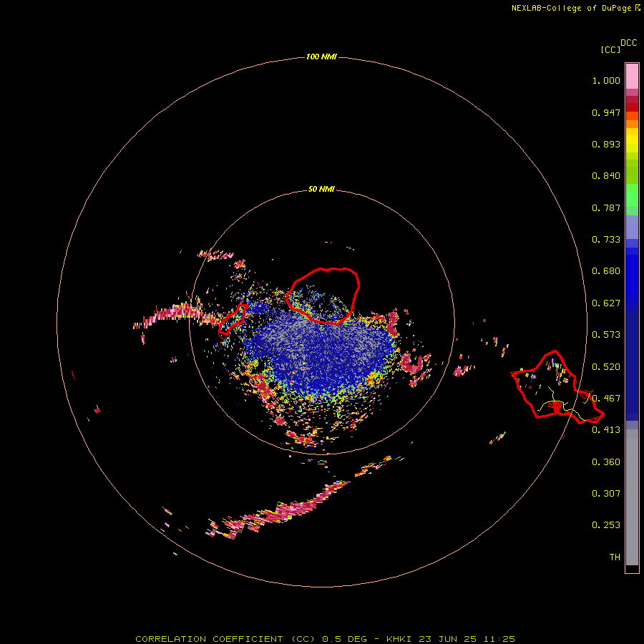Viewport: 644px width, 644px height.
Task: Click the 0.253 scale value
Action: pos(606,525)
